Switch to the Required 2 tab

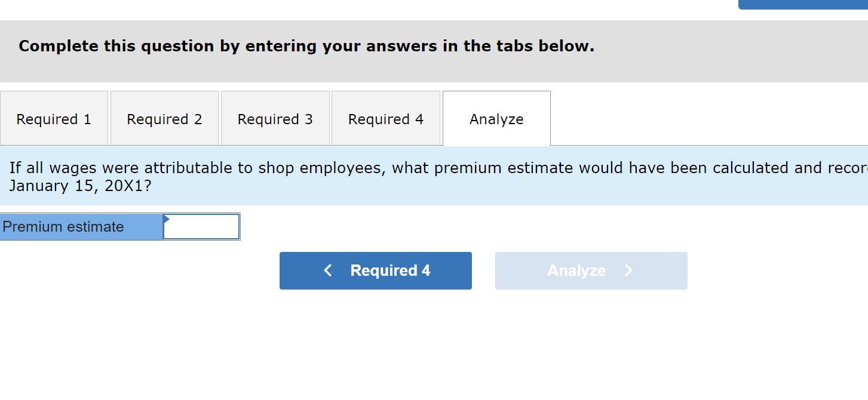coord(164,119)
